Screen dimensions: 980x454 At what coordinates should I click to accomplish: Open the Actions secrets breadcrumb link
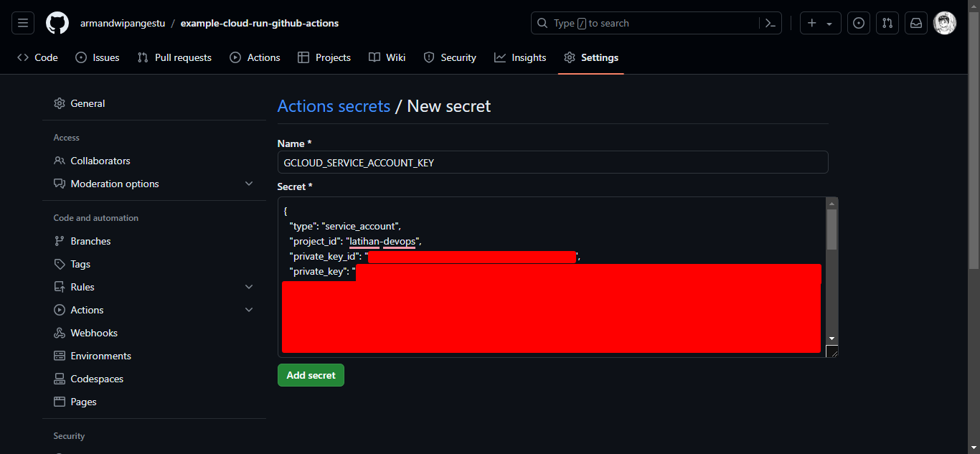(x=334, y=105)
